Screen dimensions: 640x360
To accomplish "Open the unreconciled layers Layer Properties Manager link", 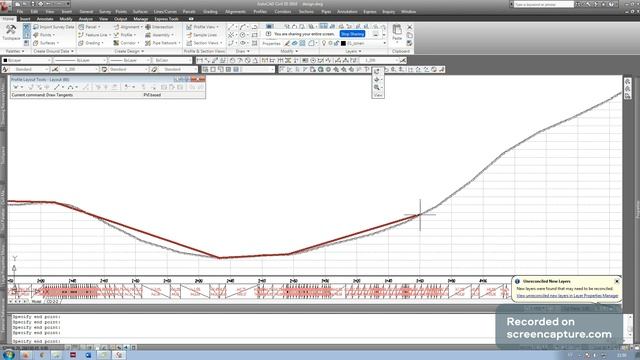I will (x=567, y=296).
